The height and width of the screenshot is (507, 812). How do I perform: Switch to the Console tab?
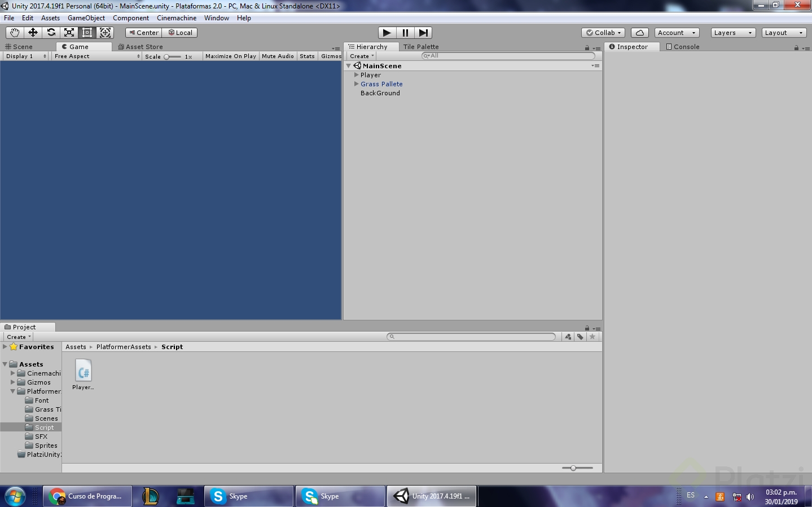click(683, 47)
